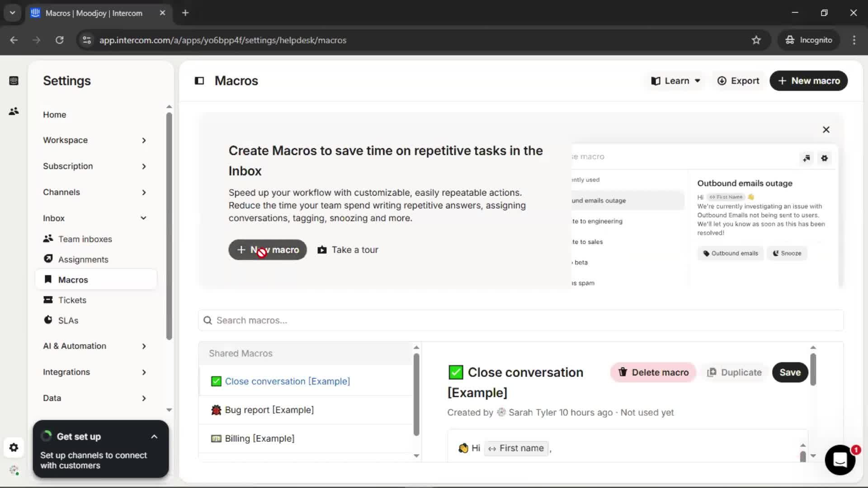The width and height of the screenshot is (868, 488).
Task: Save the macro
Action: coord(790,372)
